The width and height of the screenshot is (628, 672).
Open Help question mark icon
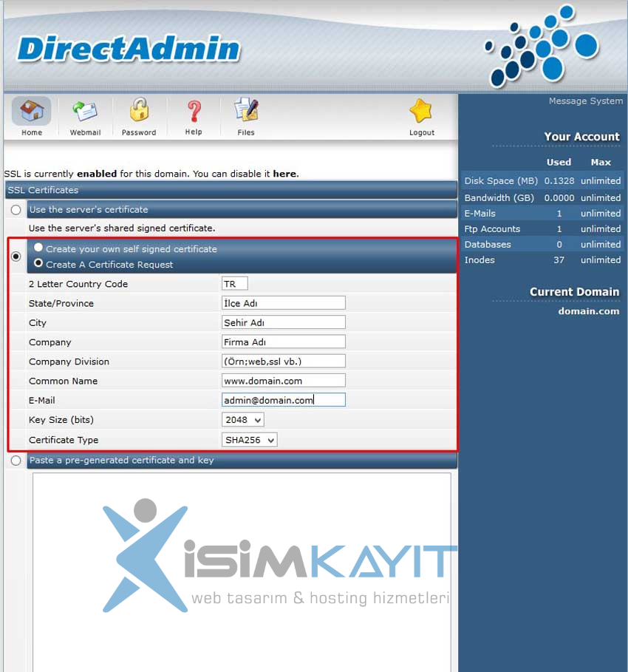click(x=194, y=112)
